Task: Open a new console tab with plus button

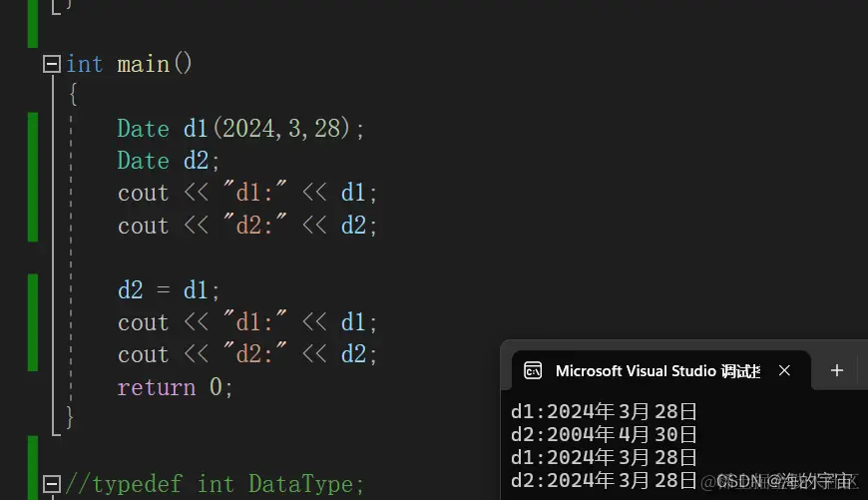Action: click(837, 370)
